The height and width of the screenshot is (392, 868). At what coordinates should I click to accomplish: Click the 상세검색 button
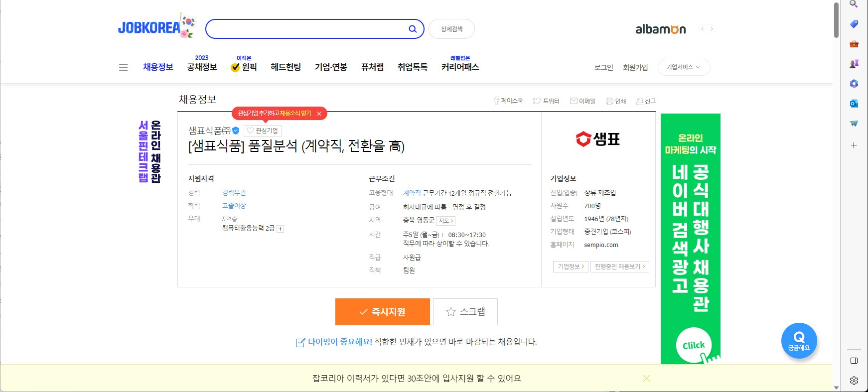tap(451, 29)
